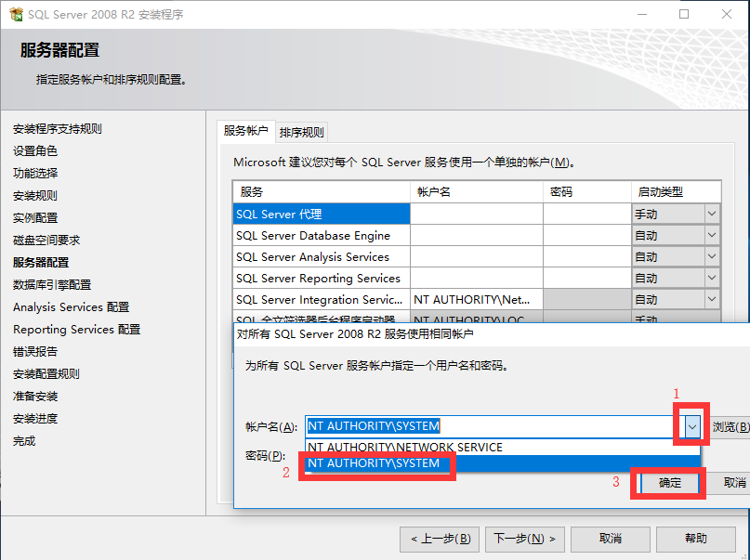
Task: Select SQL Server Analysis Services row
Action: 322,257
